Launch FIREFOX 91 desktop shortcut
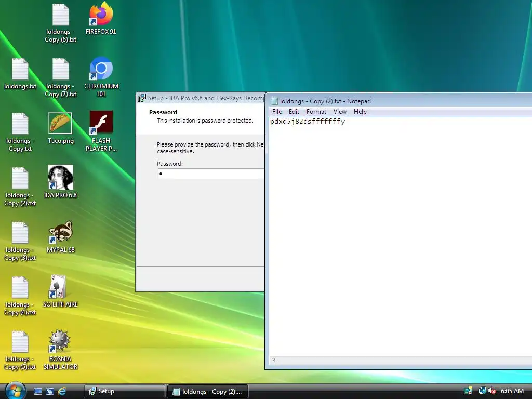Screen dimensions: 532x399 coord(101,19)
